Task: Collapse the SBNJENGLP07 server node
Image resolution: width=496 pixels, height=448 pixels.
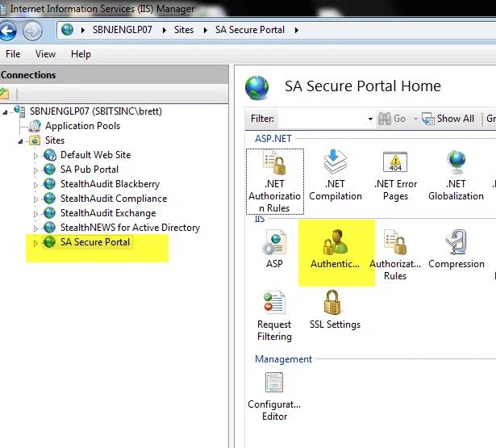Action: pyautogui.click(x=4, y=112)
